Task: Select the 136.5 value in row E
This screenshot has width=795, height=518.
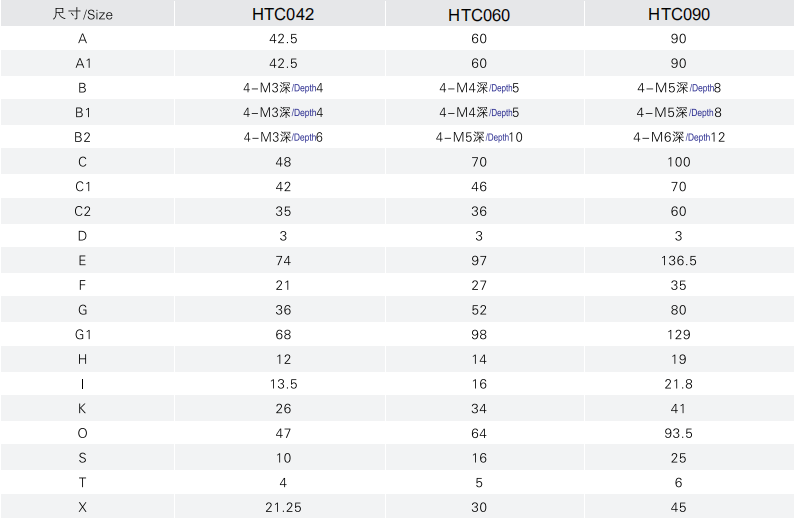Action: tap(679, 261)
